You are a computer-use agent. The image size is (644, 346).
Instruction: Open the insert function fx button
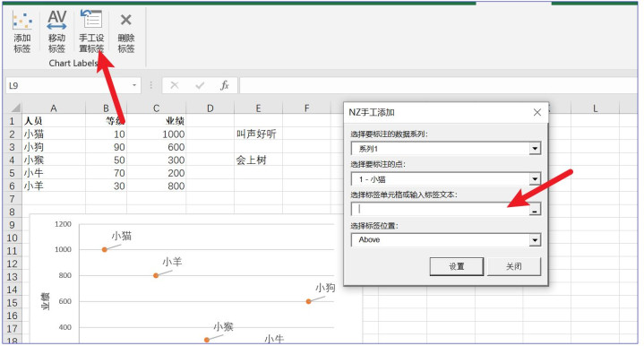tap(225, 85)
